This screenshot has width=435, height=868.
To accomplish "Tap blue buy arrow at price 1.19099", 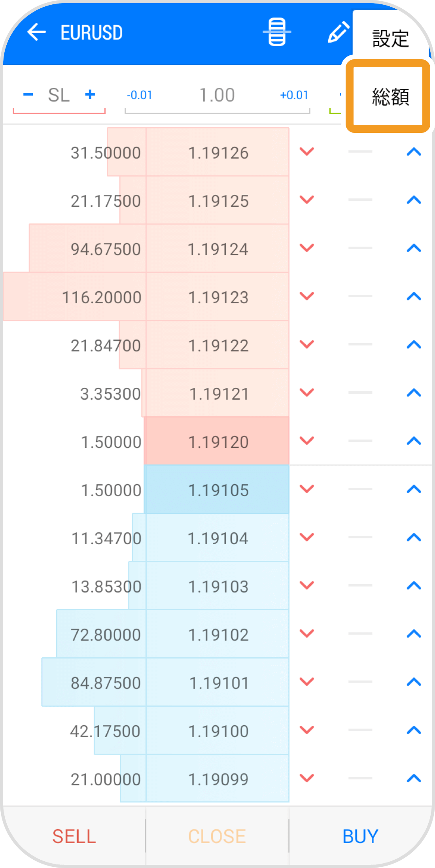I will point(414,779).
